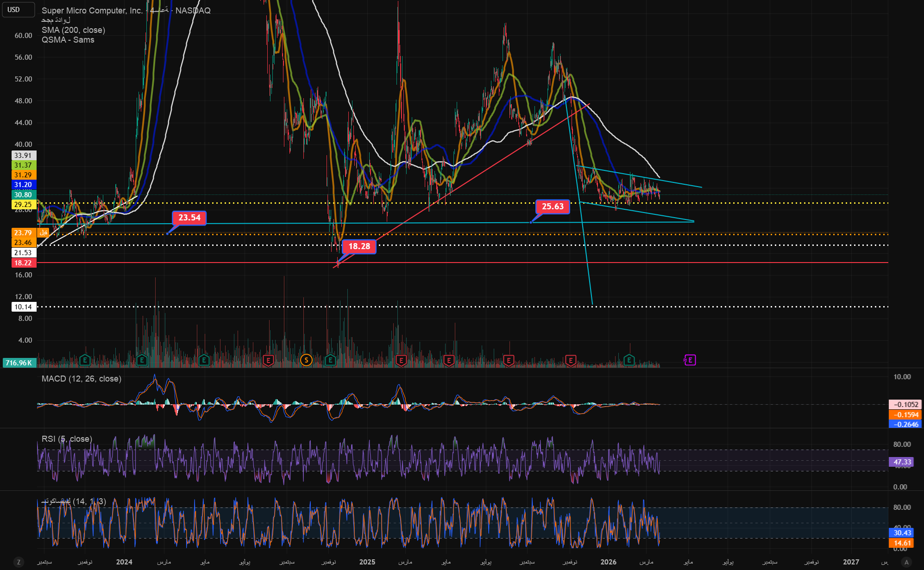Image resolution: width=924 pixels, height=570 pixels.
Task: Toggle auto scale with the A button
Action: [906, 562]
